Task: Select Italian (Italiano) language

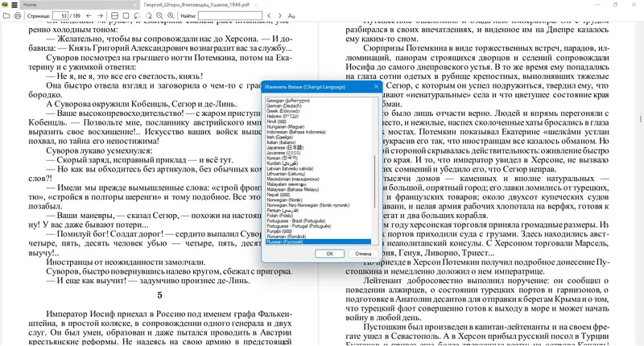Action: click(x=281, y=142)
